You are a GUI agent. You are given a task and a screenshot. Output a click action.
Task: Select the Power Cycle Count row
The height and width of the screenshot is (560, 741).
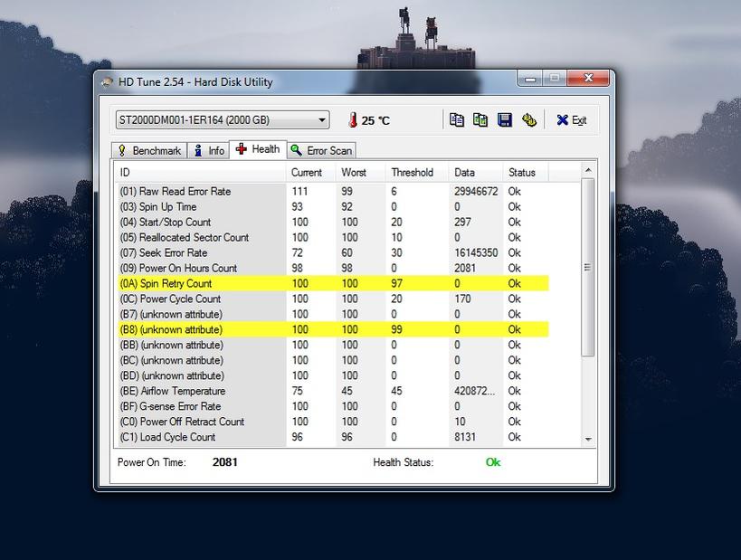point(332,299)
